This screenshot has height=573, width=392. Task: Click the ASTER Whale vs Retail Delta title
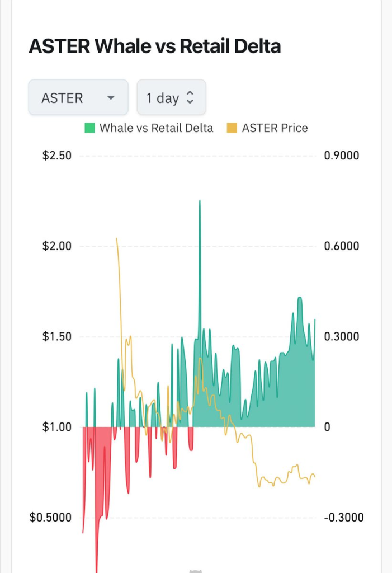pos(154,46)
